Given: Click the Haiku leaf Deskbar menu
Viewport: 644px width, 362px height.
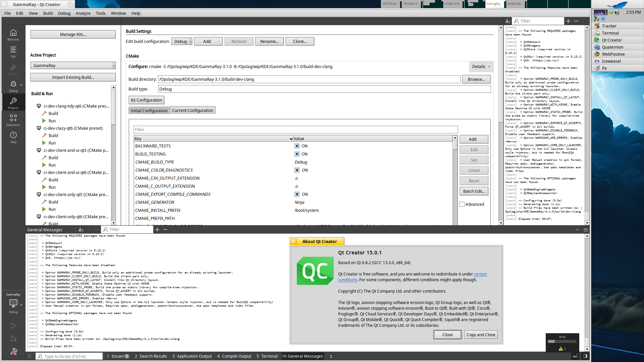Looking at the screenshot, I should coord(617,5).
